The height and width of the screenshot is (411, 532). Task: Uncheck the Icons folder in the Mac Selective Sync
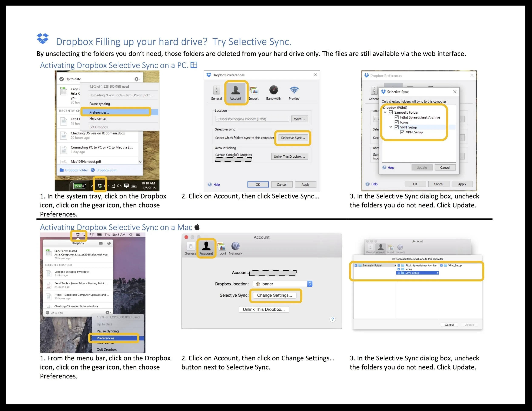tap(399, 269)
